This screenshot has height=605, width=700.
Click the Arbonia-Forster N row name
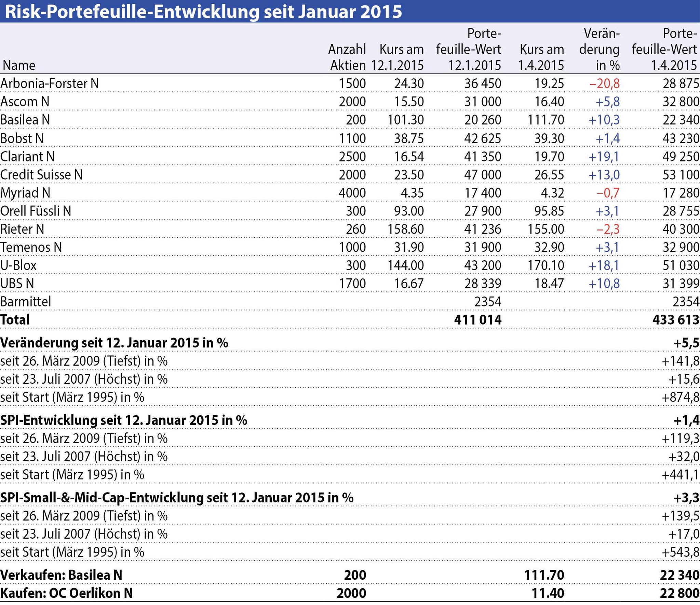(50, 83)
